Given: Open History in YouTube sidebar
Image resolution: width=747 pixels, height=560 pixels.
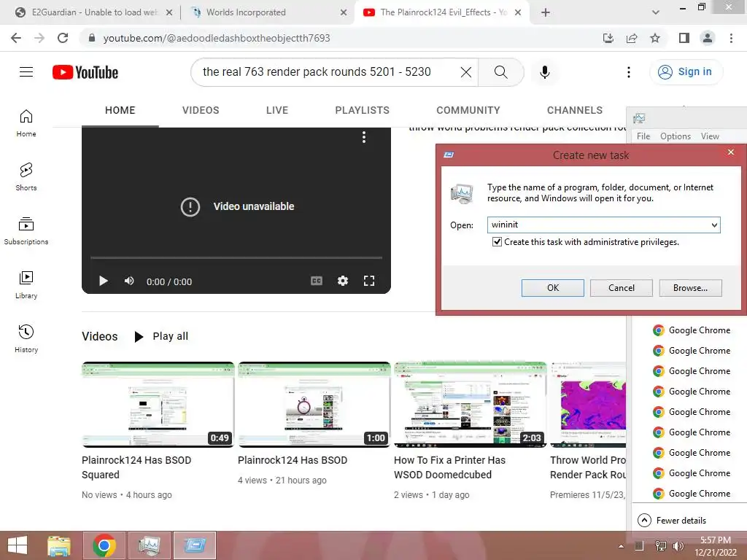Looking at the screenshot, I should (26, 338).
